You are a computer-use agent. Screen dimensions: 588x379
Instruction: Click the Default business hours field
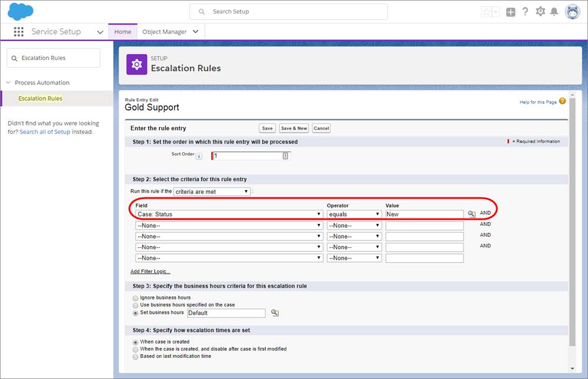pyautogui.click(x=226, y=313)
